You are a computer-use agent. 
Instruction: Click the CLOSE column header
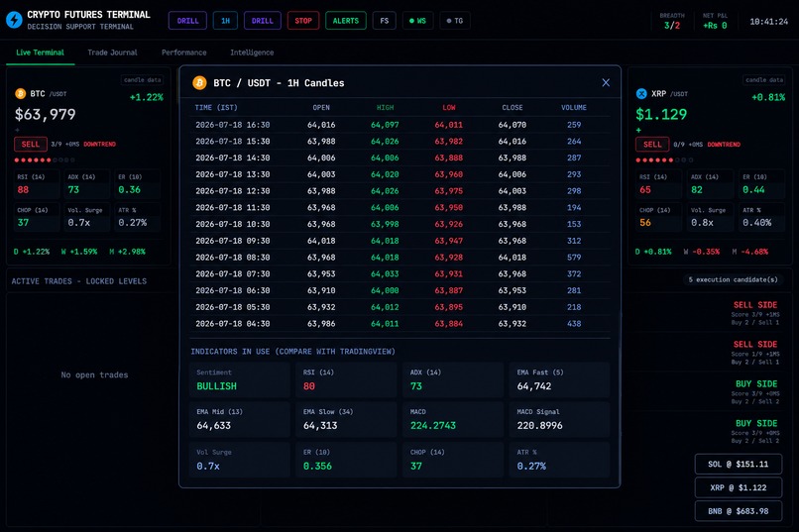point(513,107)
